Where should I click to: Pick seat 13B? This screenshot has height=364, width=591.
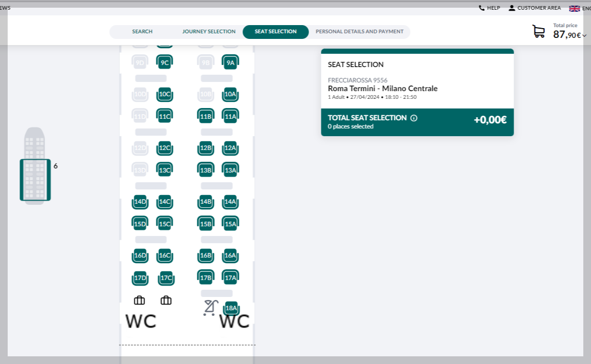tap(206, 170)
